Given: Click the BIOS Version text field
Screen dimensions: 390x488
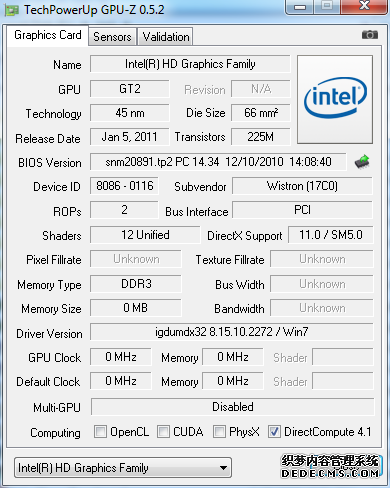Looking at the screenshot, I should [x=218, y=162].
